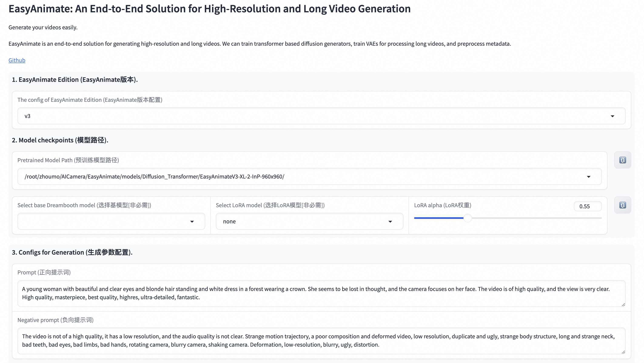Open the Github link
Viewport: 644px width, 363px height.
pos(17,60)
